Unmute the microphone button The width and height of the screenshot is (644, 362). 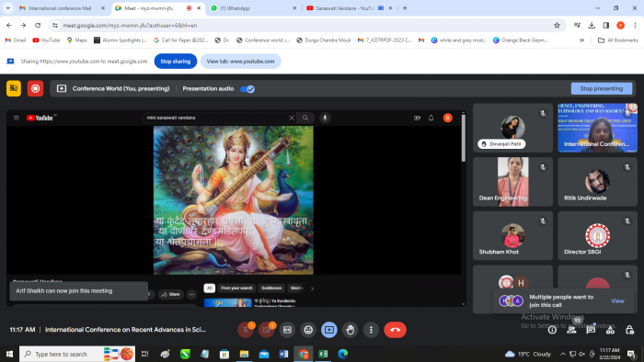tap(246, 330)
